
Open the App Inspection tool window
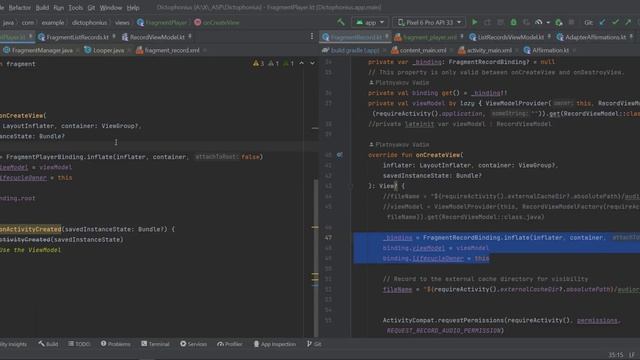pos(275,344)
